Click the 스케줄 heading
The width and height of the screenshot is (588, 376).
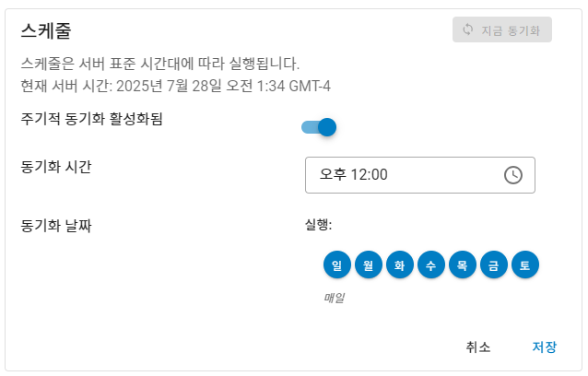[x=46, y=30]
